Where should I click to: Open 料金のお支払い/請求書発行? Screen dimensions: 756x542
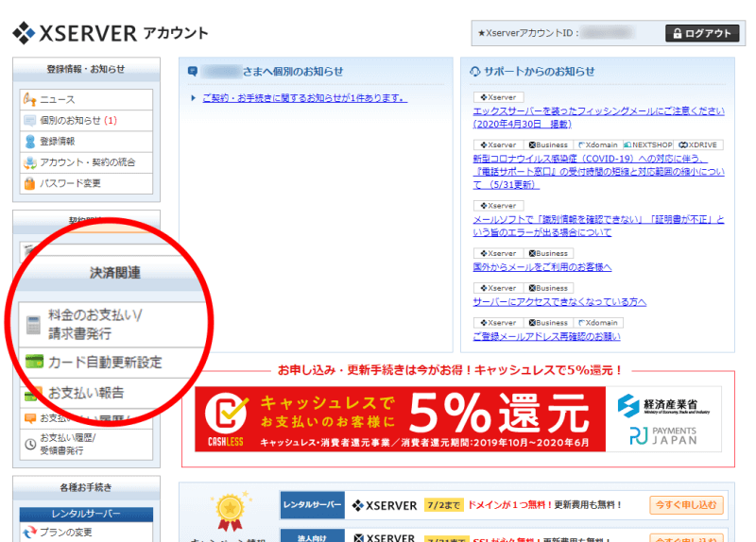(x=111, y=324)
